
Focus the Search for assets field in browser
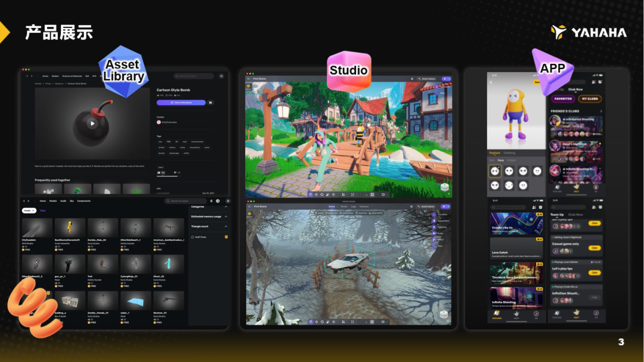pyautogui.click(x=185, y=201)
